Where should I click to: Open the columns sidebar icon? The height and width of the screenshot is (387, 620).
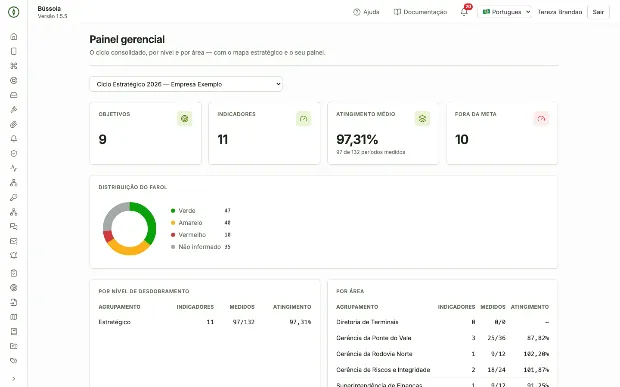13,317
